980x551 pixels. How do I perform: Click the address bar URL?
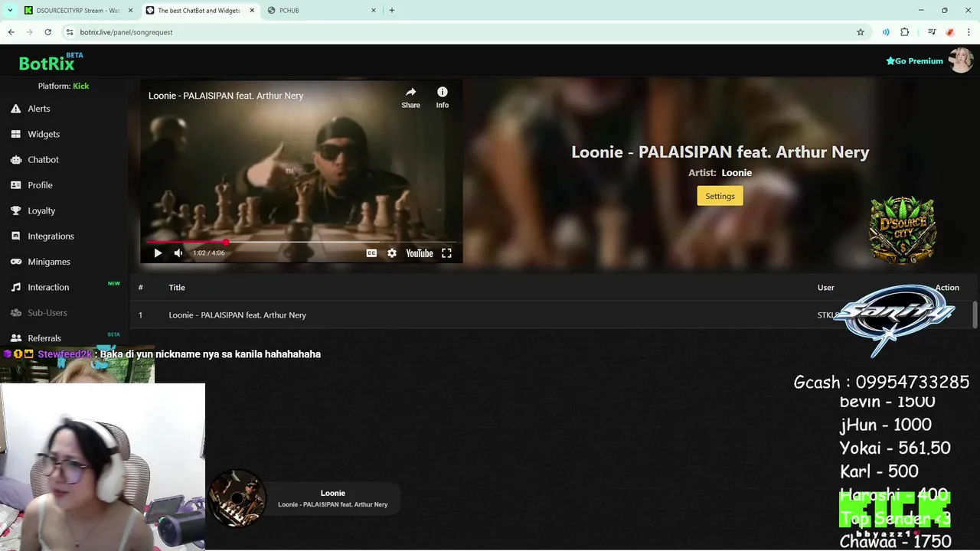tap(126, 32)
